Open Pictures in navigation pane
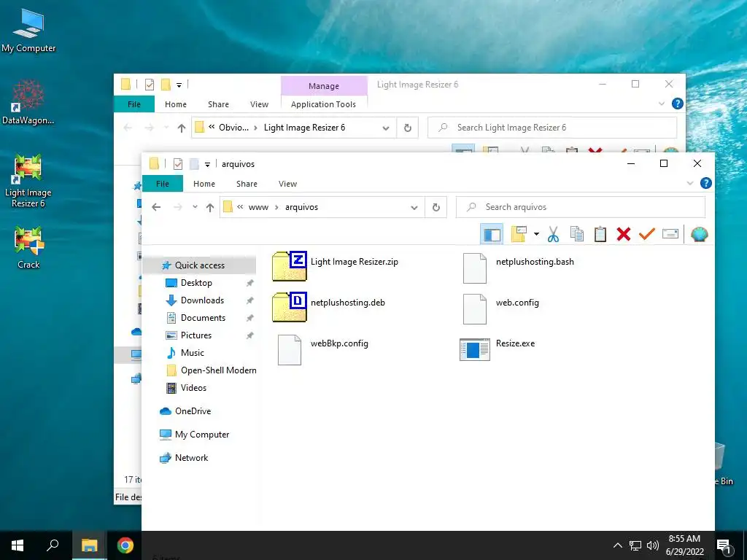747x560 pixels. [196, 335]
